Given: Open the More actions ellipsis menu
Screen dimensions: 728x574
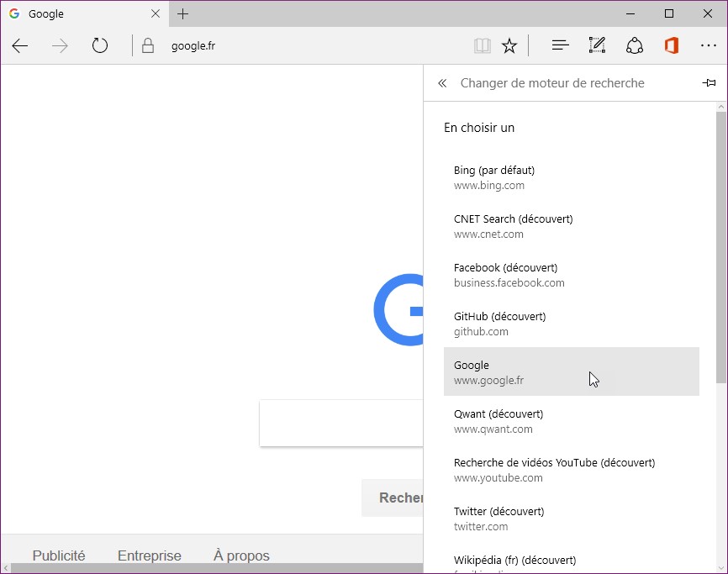Looking at the screenshot, I should pos(708,46).
